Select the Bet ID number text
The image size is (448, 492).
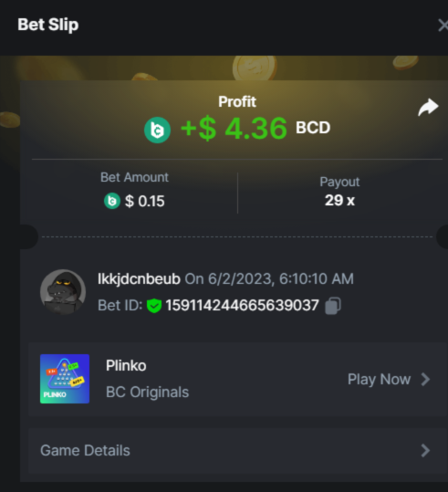coord(242,305)
